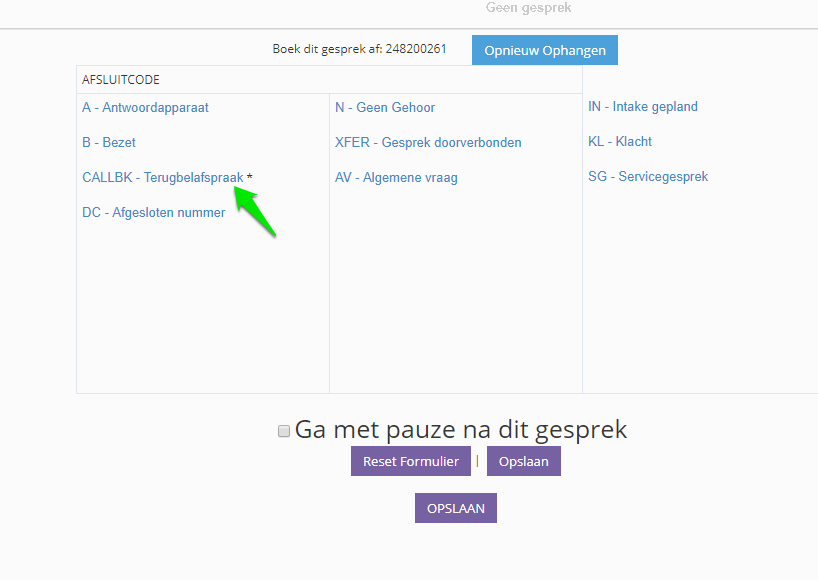
Task: Choose B - Bezet closing code
Action: (x=109, y=143)
